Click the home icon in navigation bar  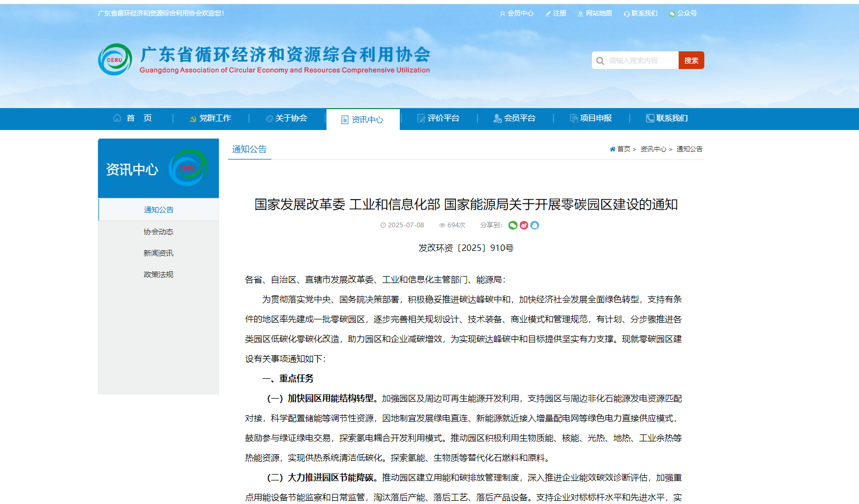[117, 118]
